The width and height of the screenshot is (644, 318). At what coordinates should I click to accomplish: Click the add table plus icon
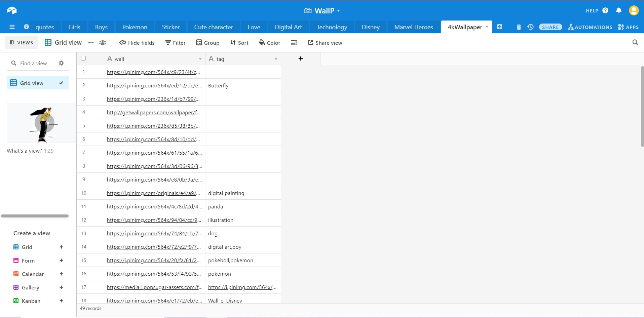499,27
